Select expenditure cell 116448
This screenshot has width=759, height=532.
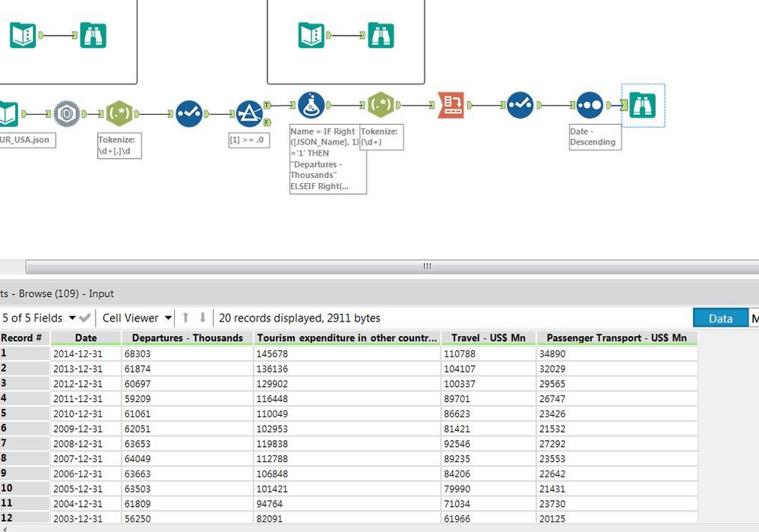point(347,399)
